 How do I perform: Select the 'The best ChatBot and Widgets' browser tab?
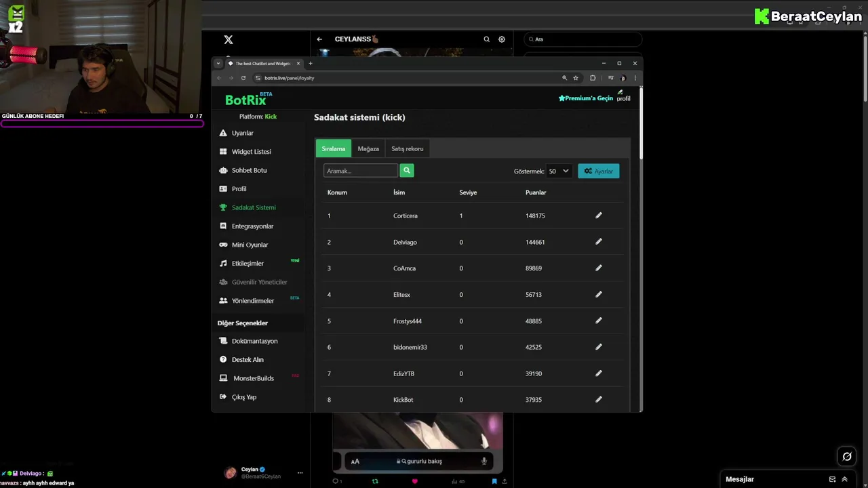[263, 64]
